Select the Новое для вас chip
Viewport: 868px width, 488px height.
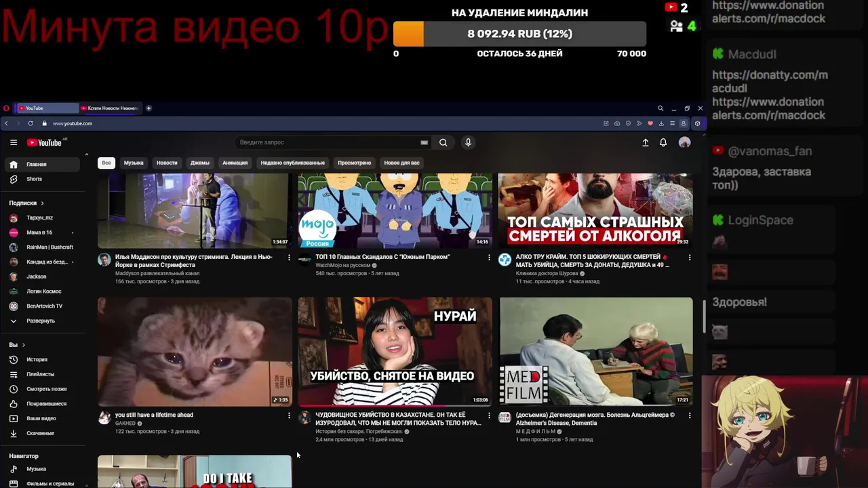pos(402,163)
